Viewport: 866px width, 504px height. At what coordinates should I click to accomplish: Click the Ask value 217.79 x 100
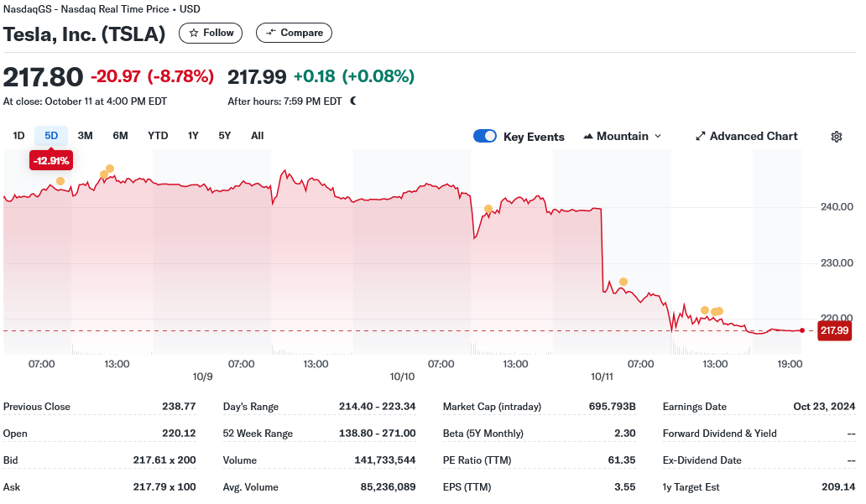click(x=164, y=487)
